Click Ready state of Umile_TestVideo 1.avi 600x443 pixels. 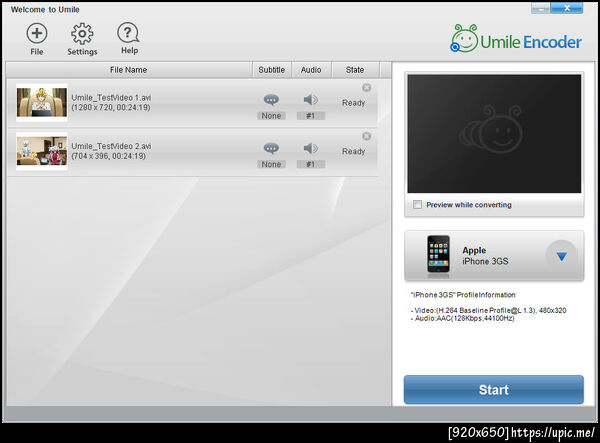tap(354, 103)
